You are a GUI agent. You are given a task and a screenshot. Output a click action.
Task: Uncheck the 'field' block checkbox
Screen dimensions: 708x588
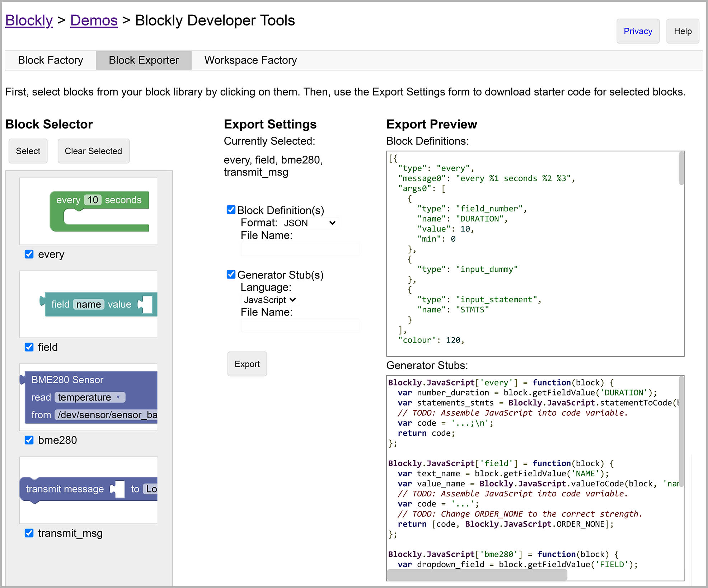tap(29, 347)
